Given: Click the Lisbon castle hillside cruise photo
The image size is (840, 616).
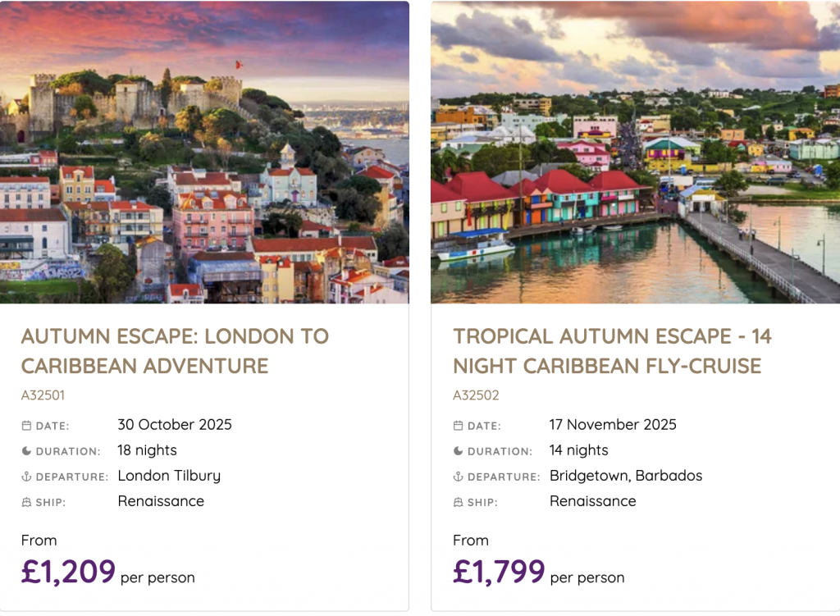Looking at the screenshot, I should [x=204, y=153].
